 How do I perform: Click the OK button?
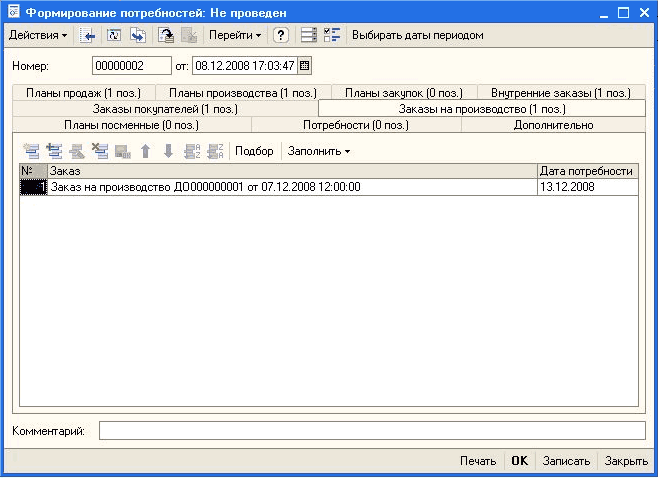click(x=520, y=461)
